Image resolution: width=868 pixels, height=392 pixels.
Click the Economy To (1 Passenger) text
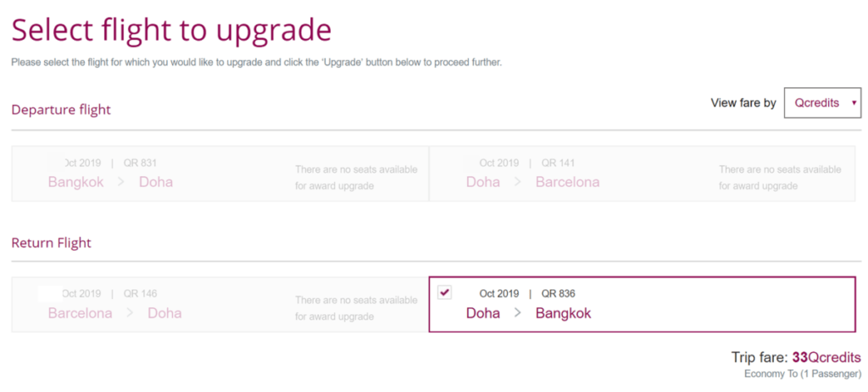point(803,373)
